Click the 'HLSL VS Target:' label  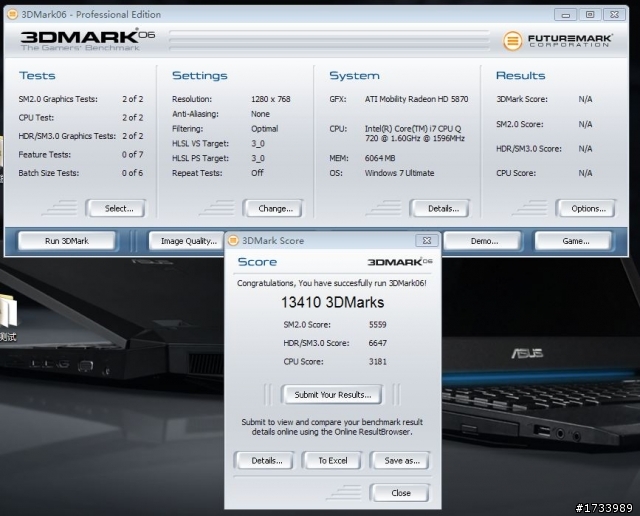pyautogui.click(x=200, y=144)
